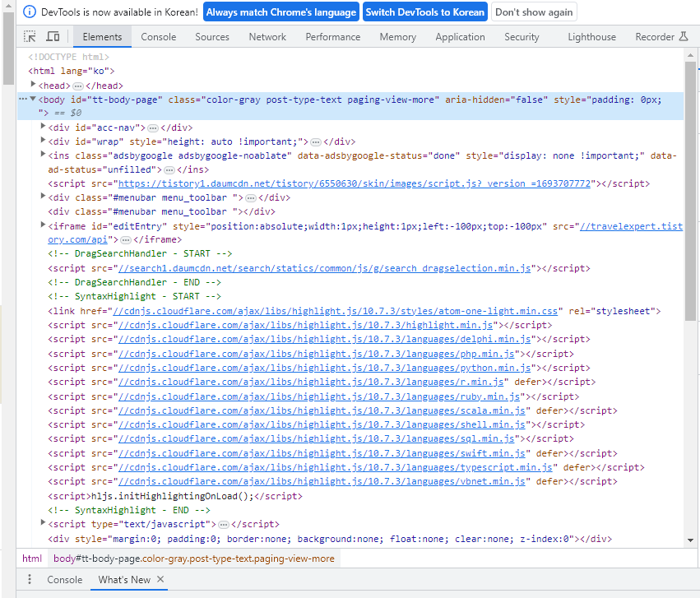The image size is (700, 598).
Task: Open the Network tab
Action: (x=267, y=36)
